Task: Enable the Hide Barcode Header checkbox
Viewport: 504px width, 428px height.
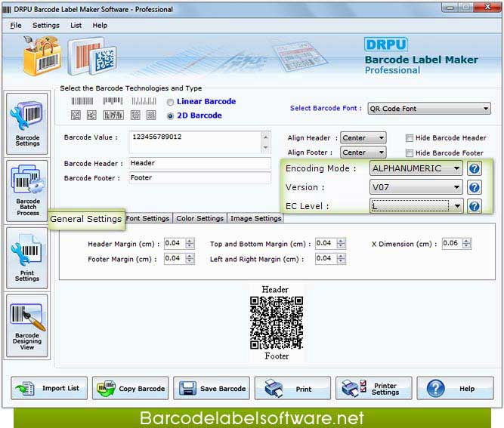Action: (410, 138)
